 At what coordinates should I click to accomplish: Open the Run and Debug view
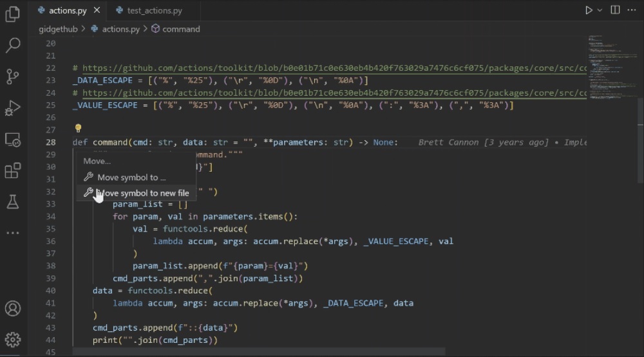point(13,108)
